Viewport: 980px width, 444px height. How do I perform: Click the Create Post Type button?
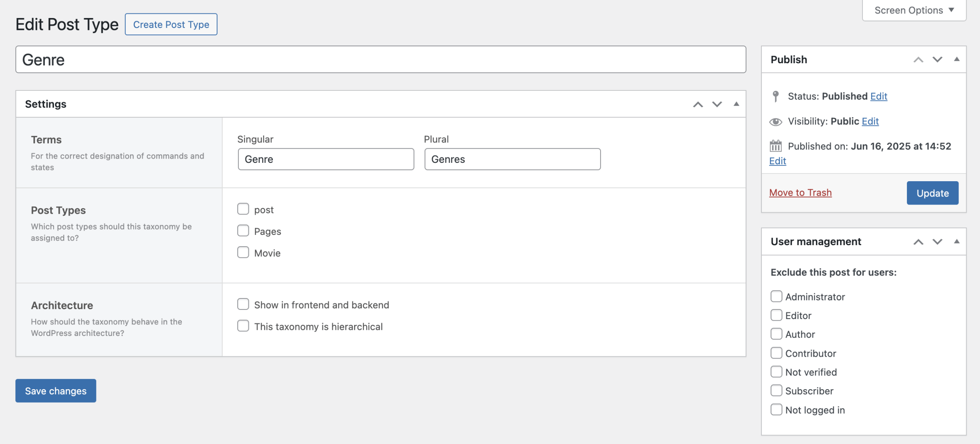click(171, 24)
